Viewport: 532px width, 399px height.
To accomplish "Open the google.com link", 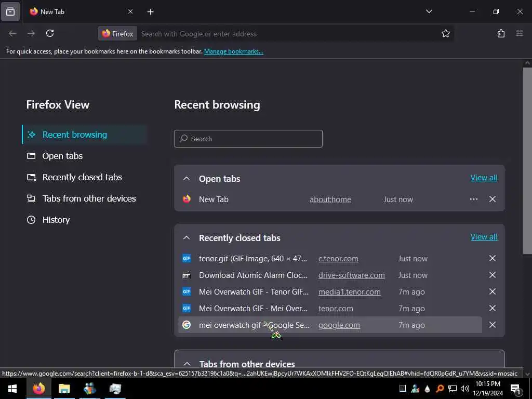I will [339, 325].
